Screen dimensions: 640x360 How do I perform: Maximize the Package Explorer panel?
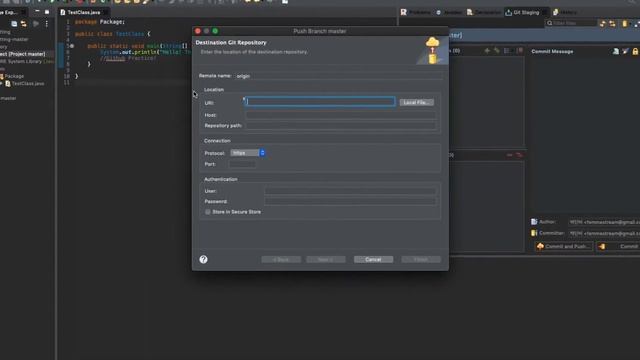(47, 12)
